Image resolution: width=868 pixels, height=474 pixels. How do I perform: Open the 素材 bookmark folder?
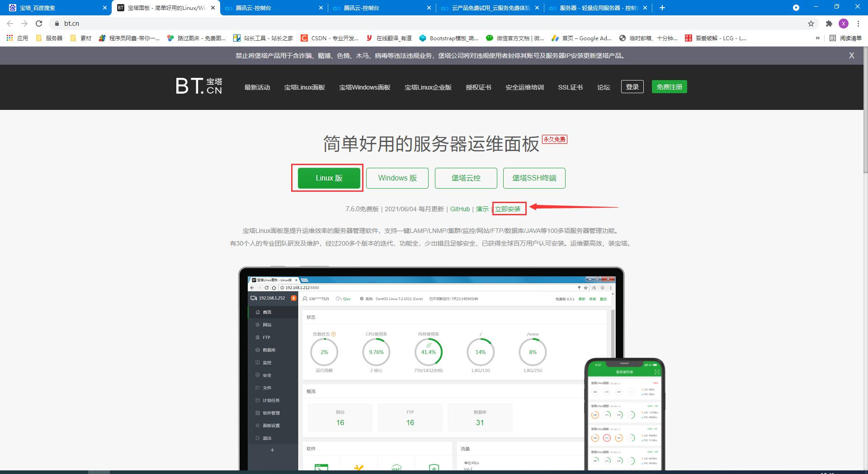tap(81, 38)
